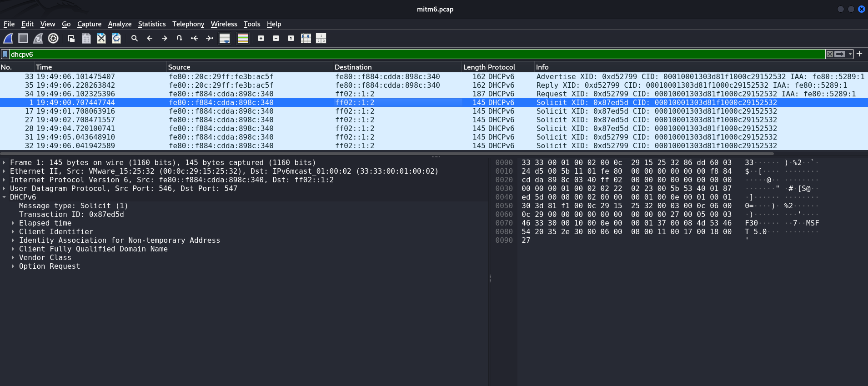Open the File menu
Viewport: 868px width, 386px height.
(x=9, y=24)
